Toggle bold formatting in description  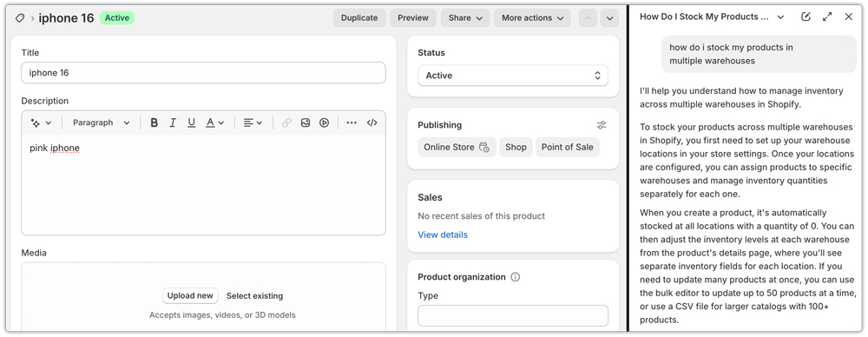tap(155, 122)
